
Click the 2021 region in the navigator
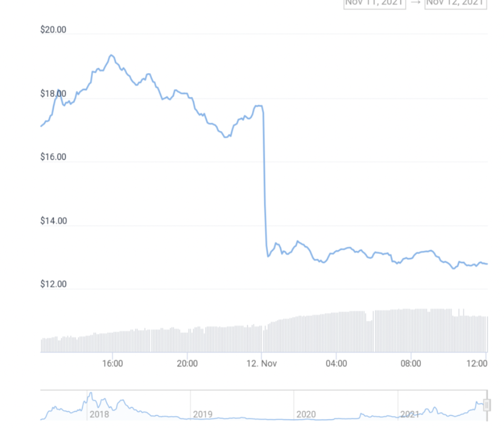coord(409,414)
